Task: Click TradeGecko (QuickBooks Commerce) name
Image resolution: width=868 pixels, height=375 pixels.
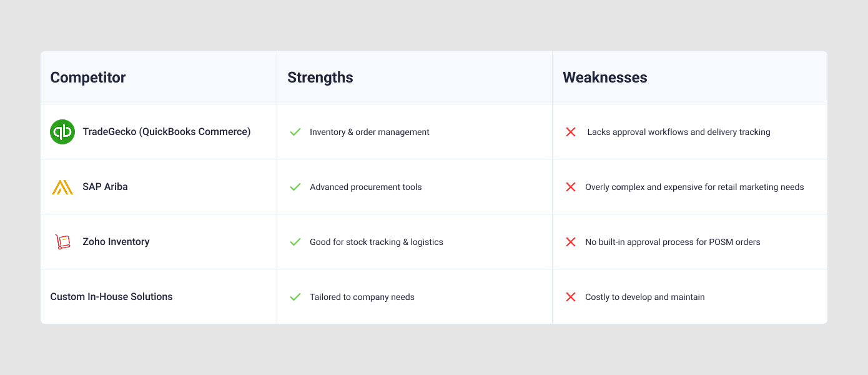Action: pos(167,132)
